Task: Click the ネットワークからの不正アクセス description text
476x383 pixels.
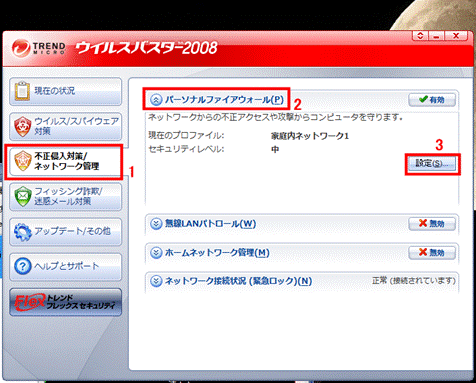Action: [275, 117]
